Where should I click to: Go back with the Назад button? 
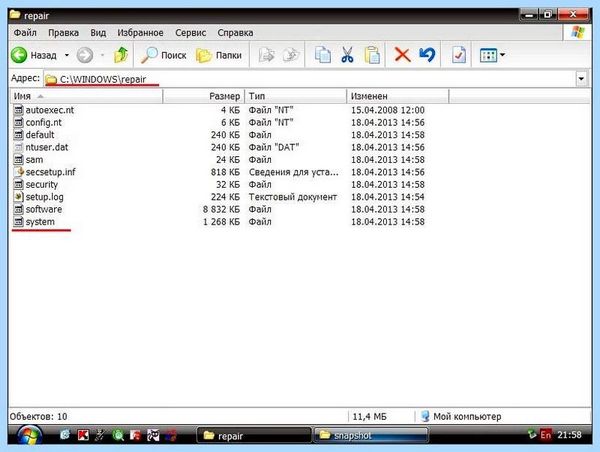[33, 55]
